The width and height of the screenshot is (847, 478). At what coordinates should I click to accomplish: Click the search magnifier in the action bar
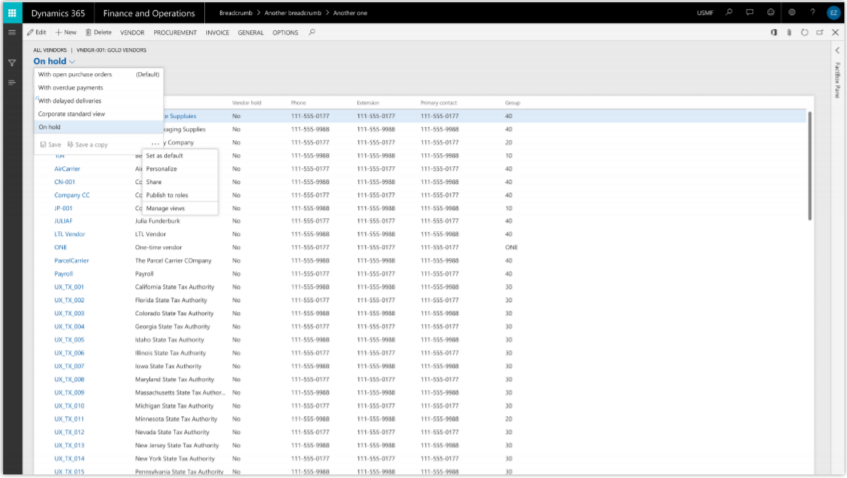click(312, 33)
